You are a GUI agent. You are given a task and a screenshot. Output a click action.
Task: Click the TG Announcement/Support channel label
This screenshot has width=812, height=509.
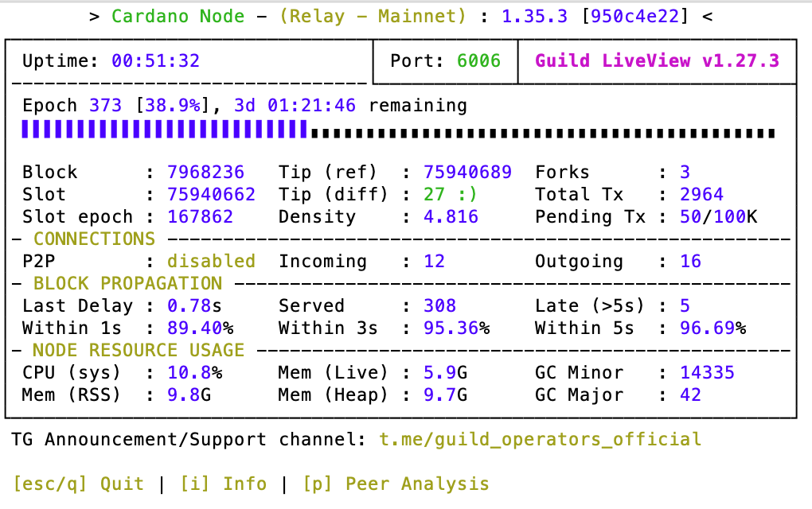point(189,440)
